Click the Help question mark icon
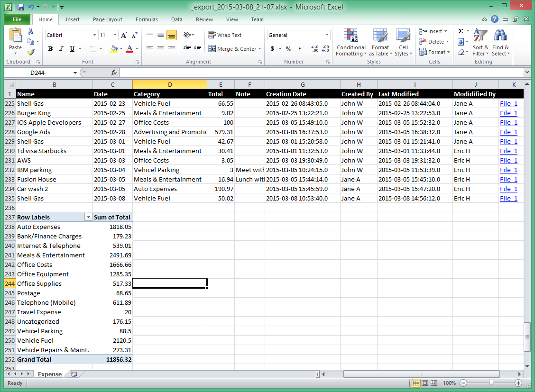 [x=495, y=19]
